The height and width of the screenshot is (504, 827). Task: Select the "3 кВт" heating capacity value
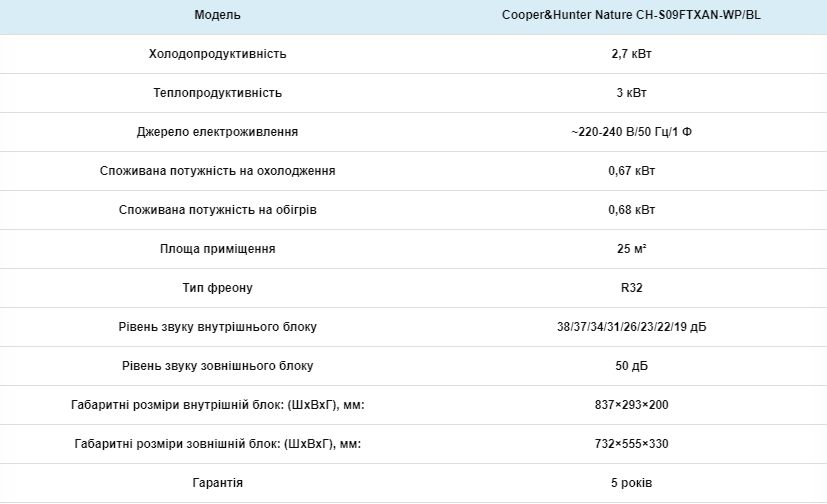(x=631, y=93)
